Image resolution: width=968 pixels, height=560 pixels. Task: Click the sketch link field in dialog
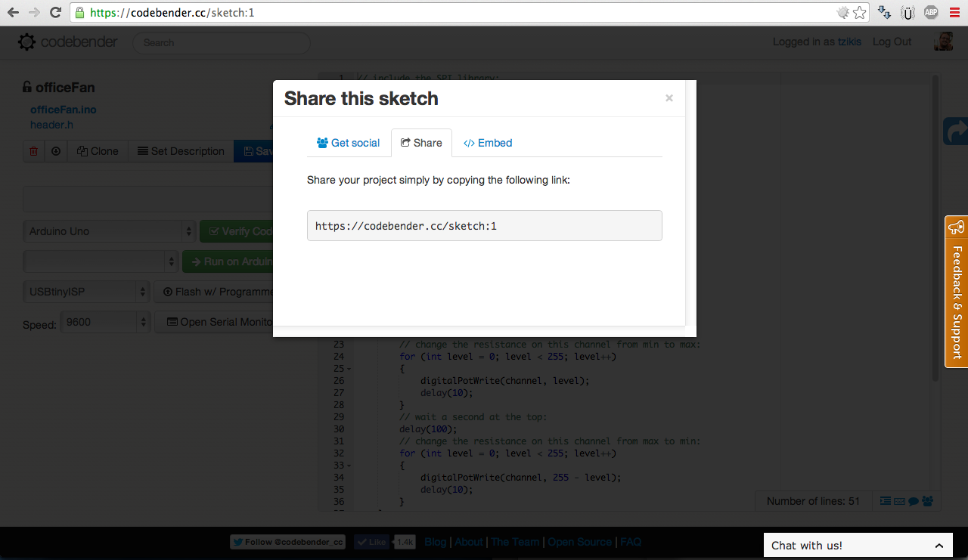[485, 226]
